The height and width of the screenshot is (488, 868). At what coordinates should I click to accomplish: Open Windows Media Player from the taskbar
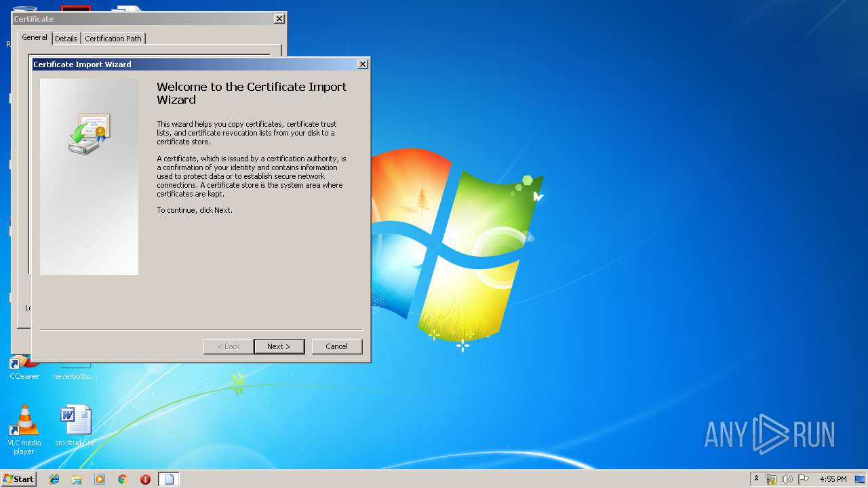(100, 479)
